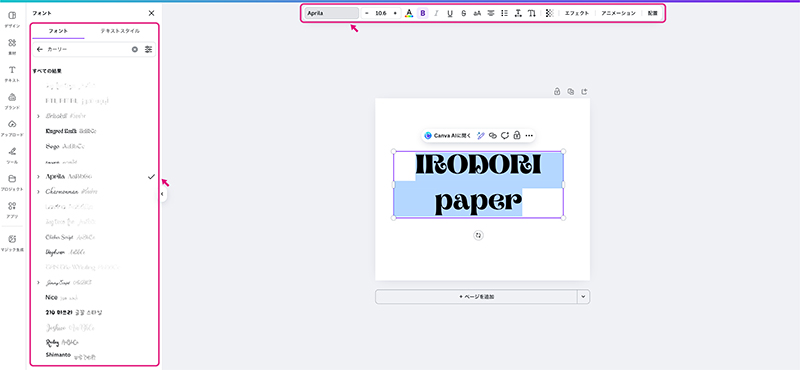
Task: Open the アニメーション animation panel
Action: pos(618,13)
